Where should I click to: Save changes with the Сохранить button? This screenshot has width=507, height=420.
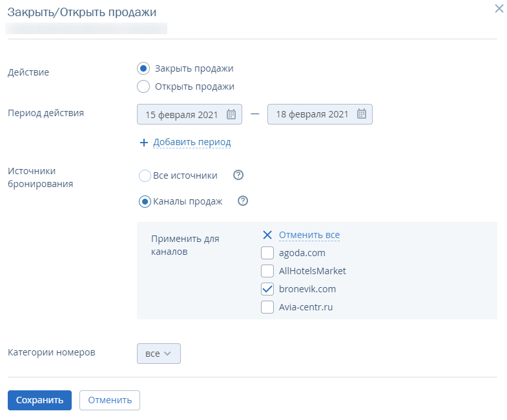coord(40,400)
